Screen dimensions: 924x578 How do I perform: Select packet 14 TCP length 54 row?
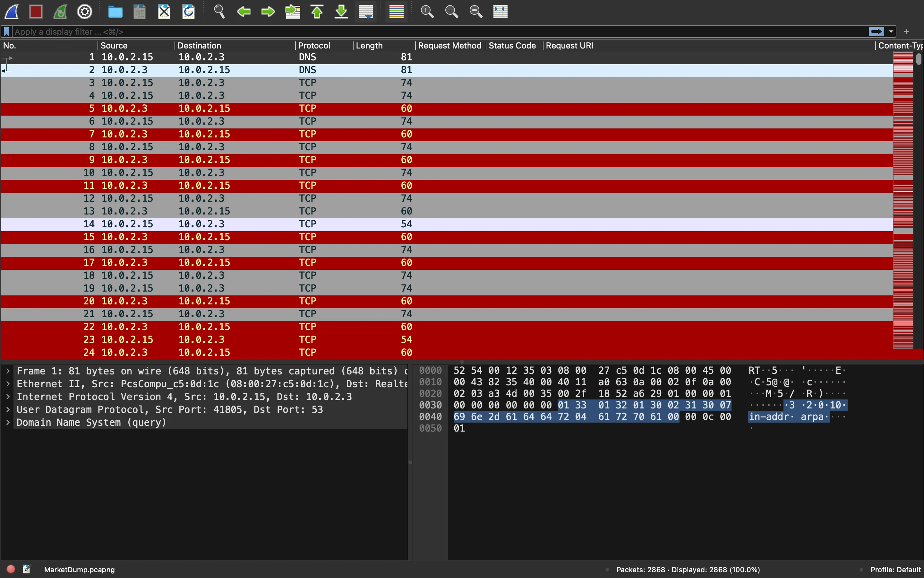click(447, 224)
